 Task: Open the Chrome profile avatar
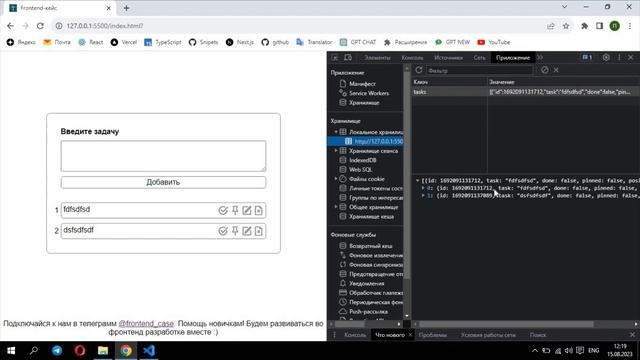pos(615,26)
